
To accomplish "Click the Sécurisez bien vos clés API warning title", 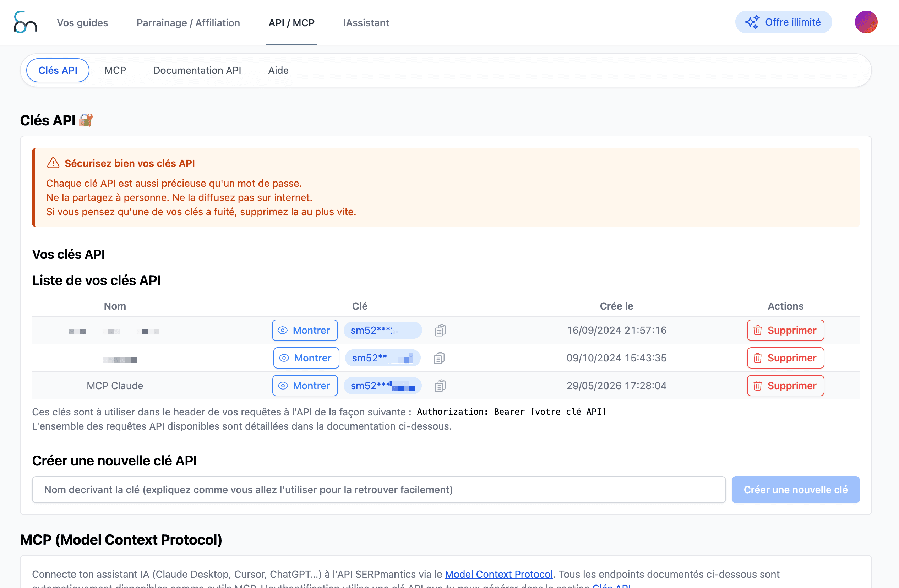I will (130, 164).
